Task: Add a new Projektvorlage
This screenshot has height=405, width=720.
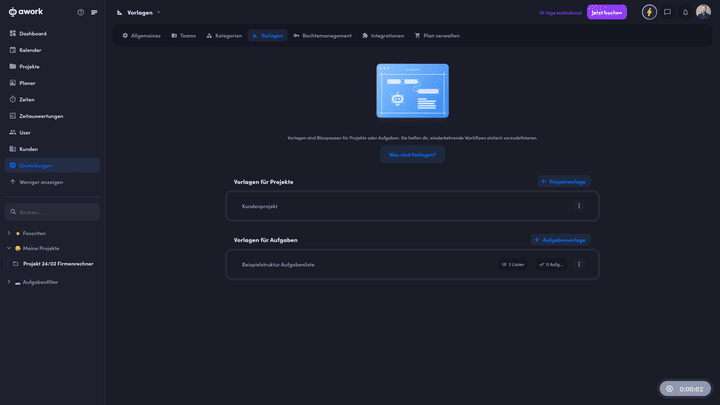Action: click(x=563, y=182)
